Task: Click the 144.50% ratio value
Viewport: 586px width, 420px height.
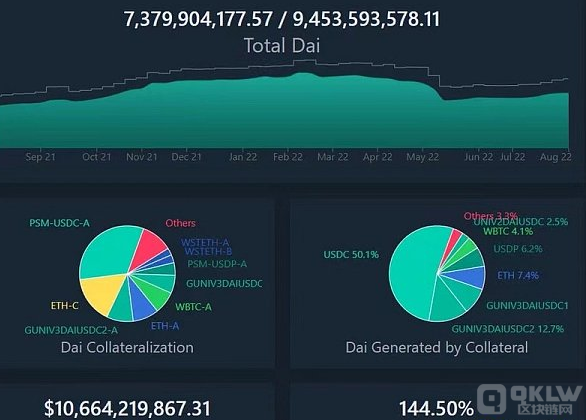Action: [437, 408]
